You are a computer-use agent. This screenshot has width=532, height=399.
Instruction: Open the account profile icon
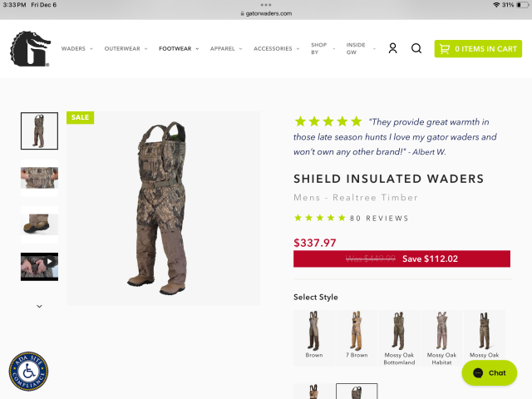[392, 48]
